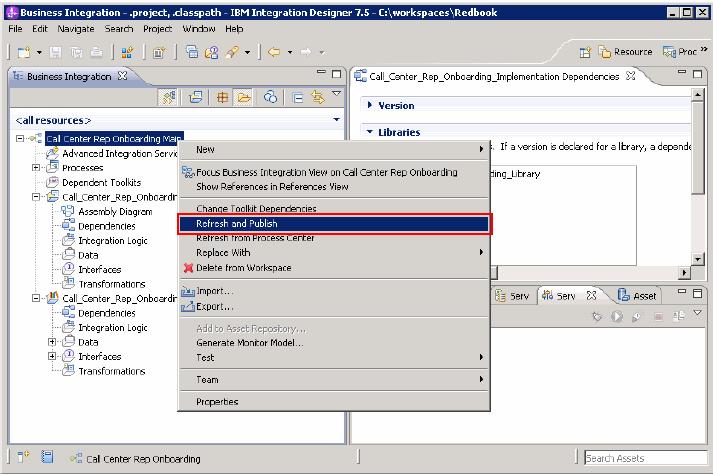Screen dimensions: 713x475
Task: Expand the lower Data tree node
Action: point(52,341)
